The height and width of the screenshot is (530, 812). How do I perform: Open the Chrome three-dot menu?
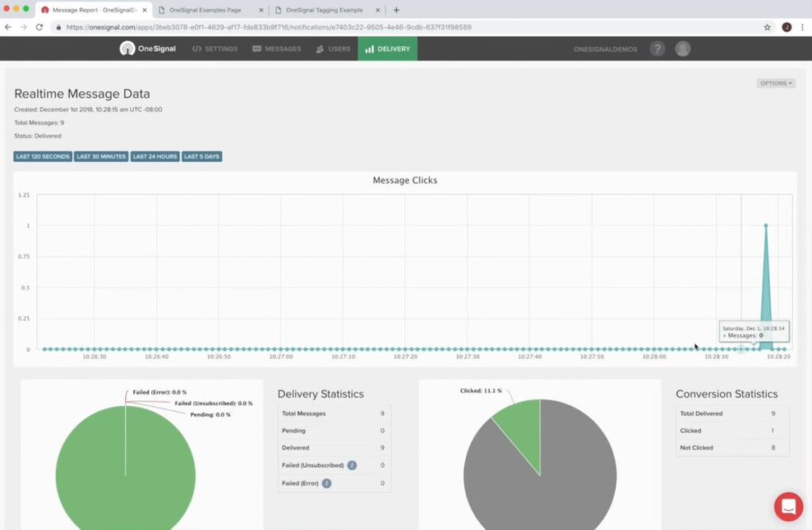802,27
